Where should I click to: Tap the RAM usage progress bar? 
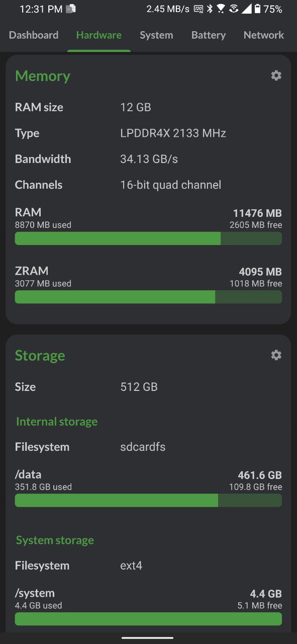148,238
